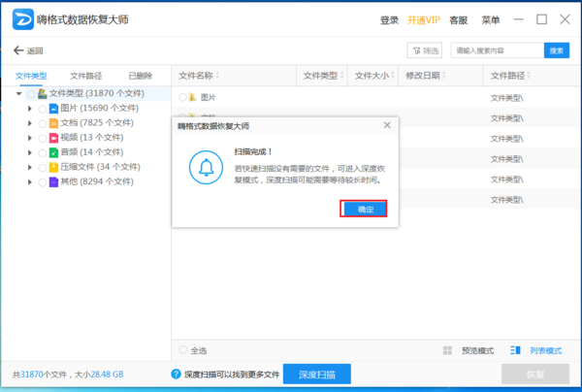Image resolution: width=582 pixels, height=392 pixels.
Task: Click the 预览模式 grid view icon
Action: pyautogui.click(x=447, y=350)
